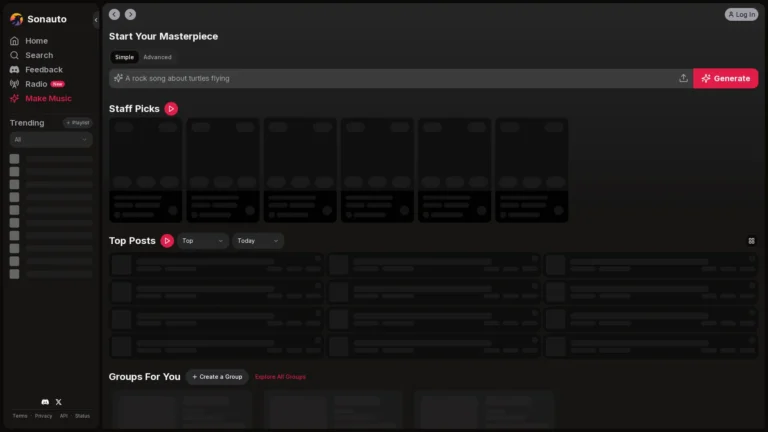Open the Discord icon link
Screen dimensions: 768x432
coord(44,401)
